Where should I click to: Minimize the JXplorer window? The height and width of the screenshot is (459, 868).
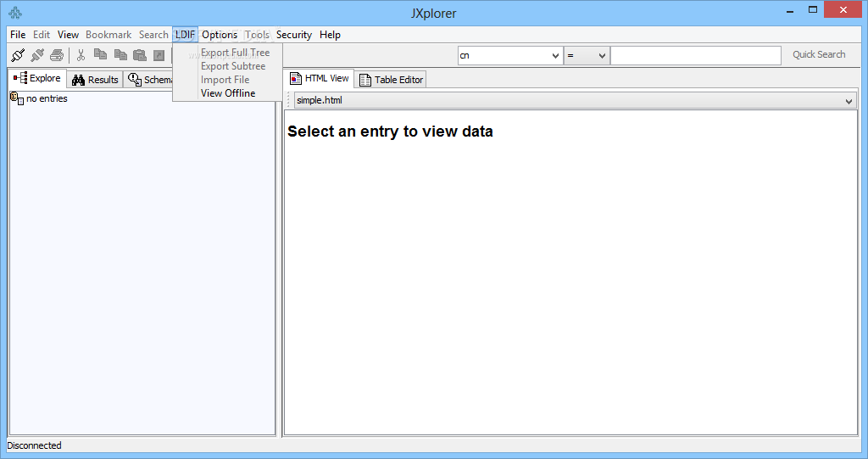tap(790, 10)
